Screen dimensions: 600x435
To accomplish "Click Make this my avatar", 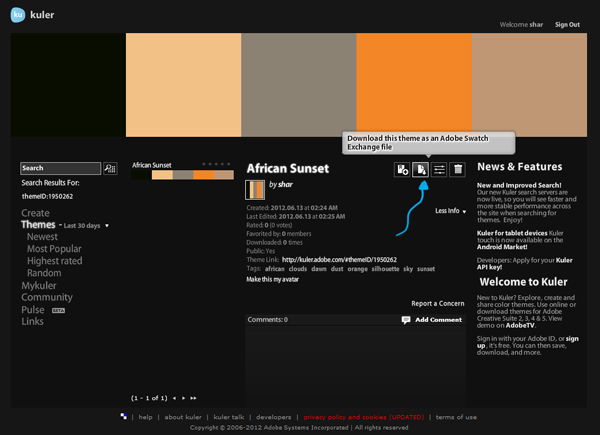I will (272, 280).
